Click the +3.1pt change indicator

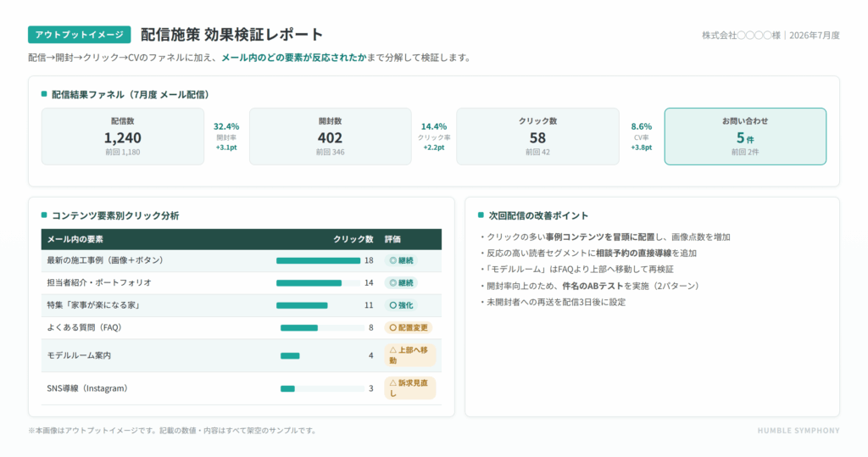[x=226, y=148]
